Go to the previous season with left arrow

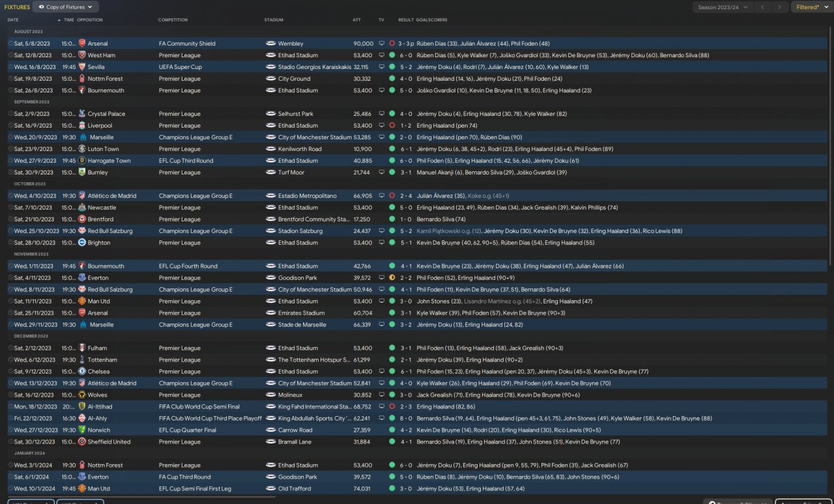(x=762, y=7)
